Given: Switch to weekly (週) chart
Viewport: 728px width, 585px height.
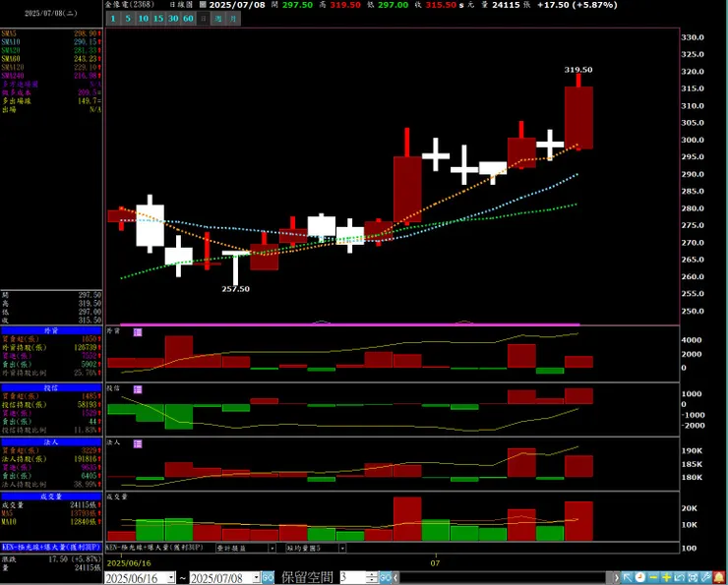Looking at the screenshot, I should pos(218,19).
